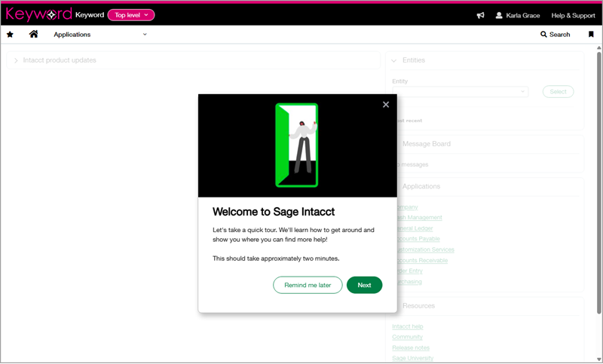Image resolution: width=603 pixels, height=364 pixels.
Task: Open the Release notes link
Action: [x=411, y=347]
